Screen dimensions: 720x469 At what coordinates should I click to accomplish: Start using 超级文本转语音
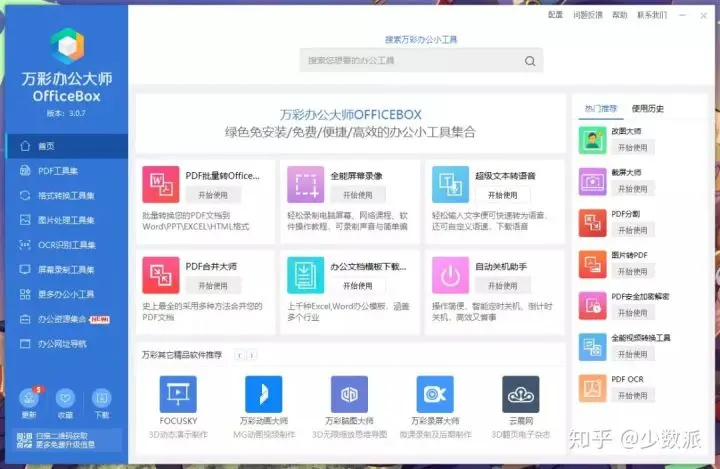(503, 195)
